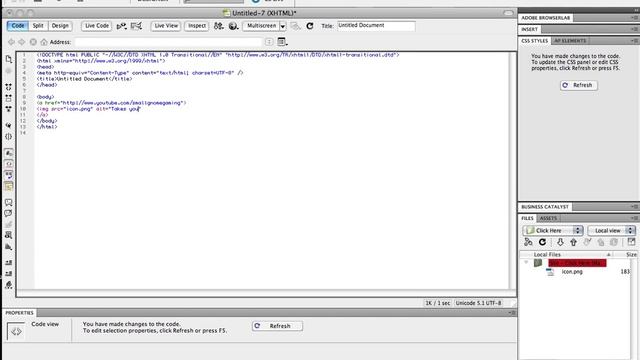Click Refresh button in CSS Styles panel
This screenshot has width=640, height=360.
pyautogui.click(x=579, y=85)
